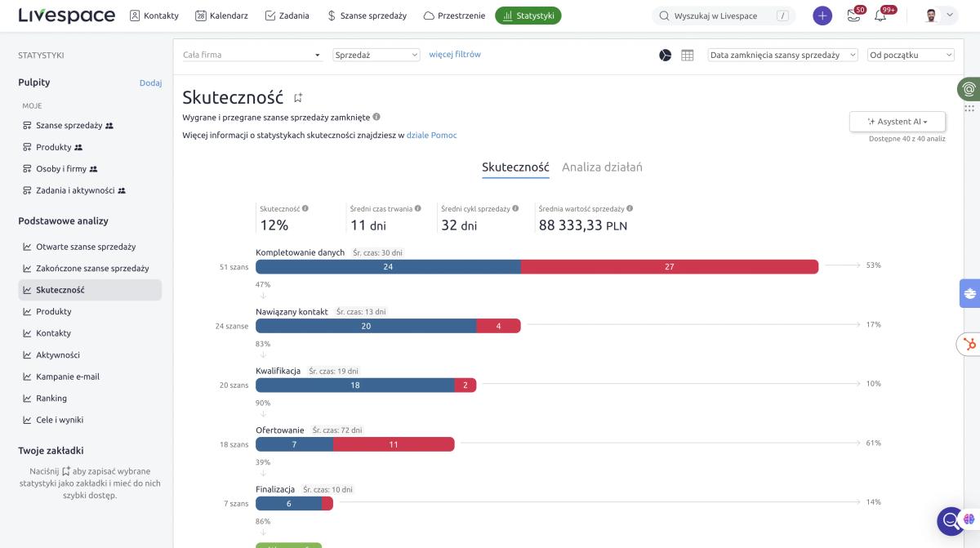Image resolution: width=980 pixels, height=548 pixels.
Task: Click blue bar 6 in Finalizacja
Action: pyautogui.click(x=288, y=503)
